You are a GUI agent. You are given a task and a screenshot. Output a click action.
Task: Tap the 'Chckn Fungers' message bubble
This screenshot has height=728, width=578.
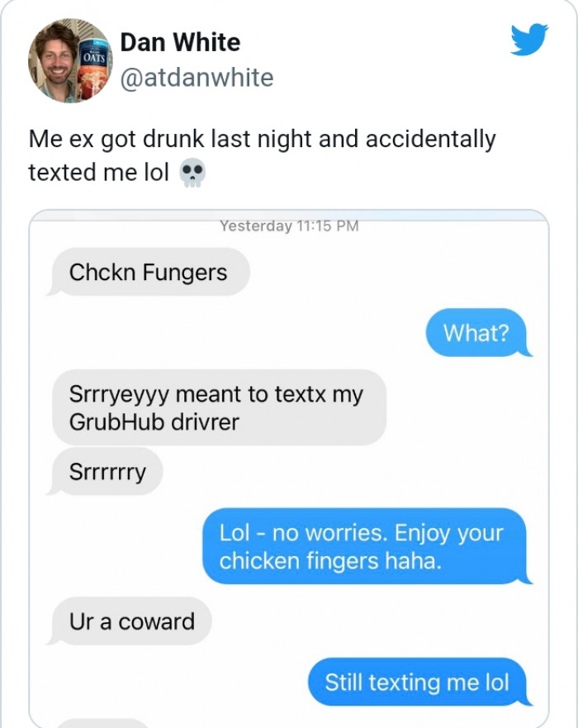(149, 272)
